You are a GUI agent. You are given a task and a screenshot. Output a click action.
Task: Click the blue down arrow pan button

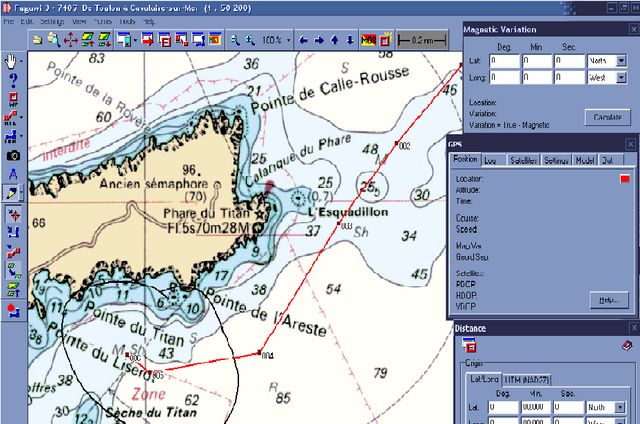350,40
